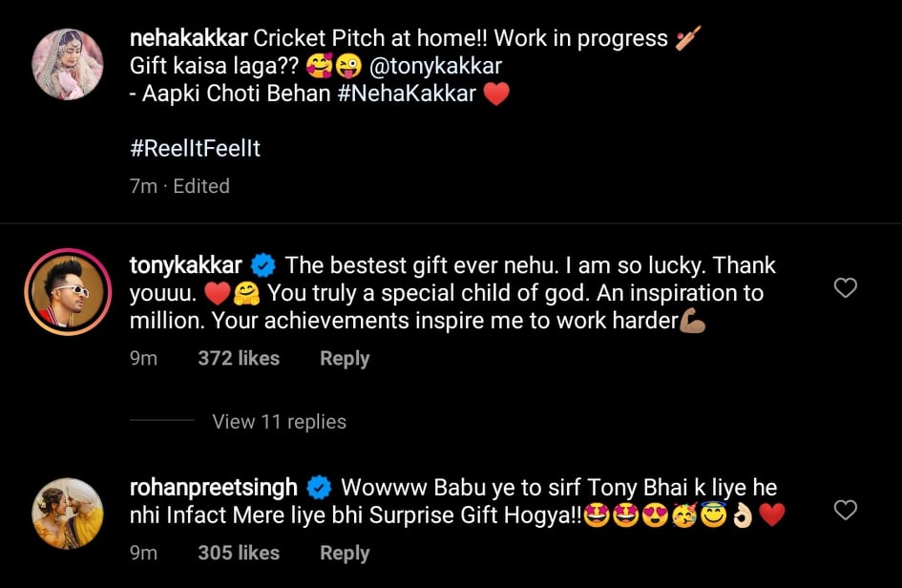Open nehakakkar's profile picture
Viewport: 902px width, 588px height.
click(68, 64)
